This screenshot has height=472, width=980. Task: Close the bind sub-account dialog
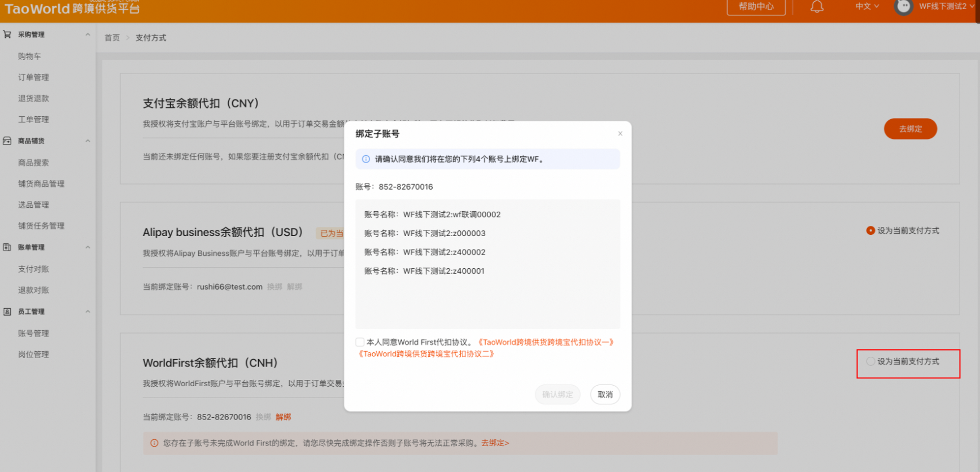point(620,134)
